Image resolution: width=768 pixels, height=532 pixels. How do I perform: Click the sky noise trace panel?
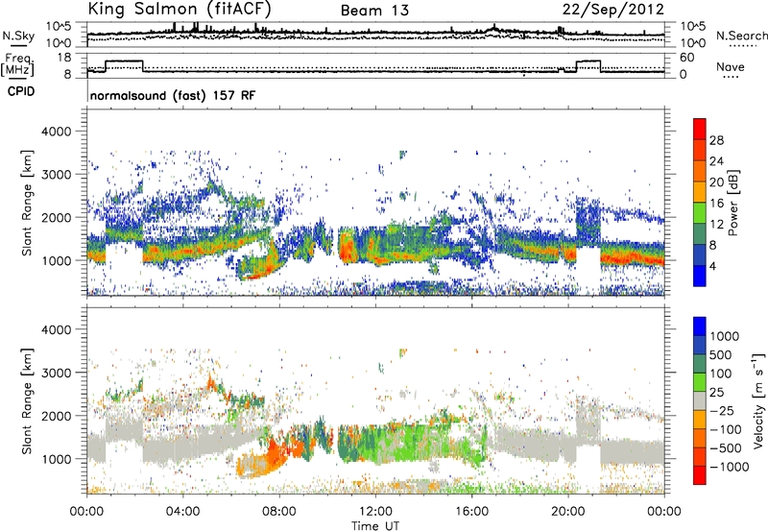[375, 35]
